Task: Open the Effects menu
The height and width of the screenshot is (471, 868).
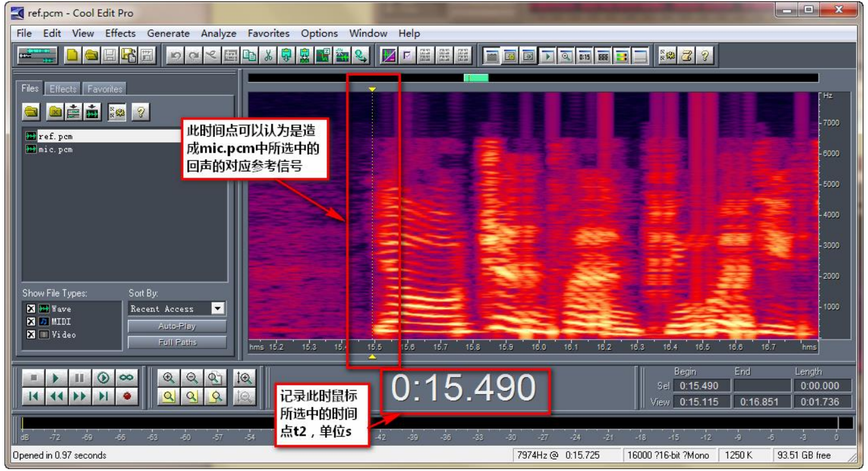Action: pos(120,33)
